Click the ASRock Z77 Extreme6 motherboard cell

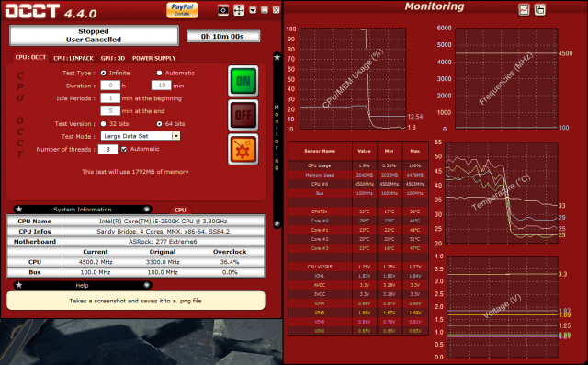[164, 242]
